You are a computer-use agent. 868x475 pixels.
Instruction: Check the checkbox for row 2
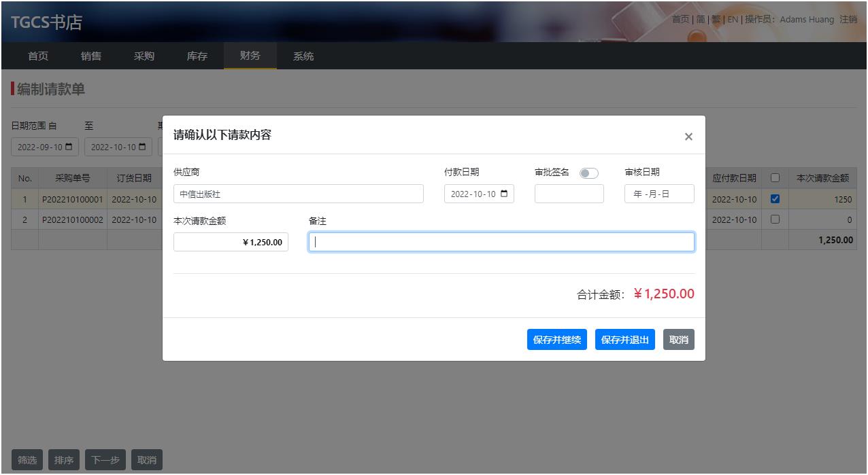click(x=775, y=220)
